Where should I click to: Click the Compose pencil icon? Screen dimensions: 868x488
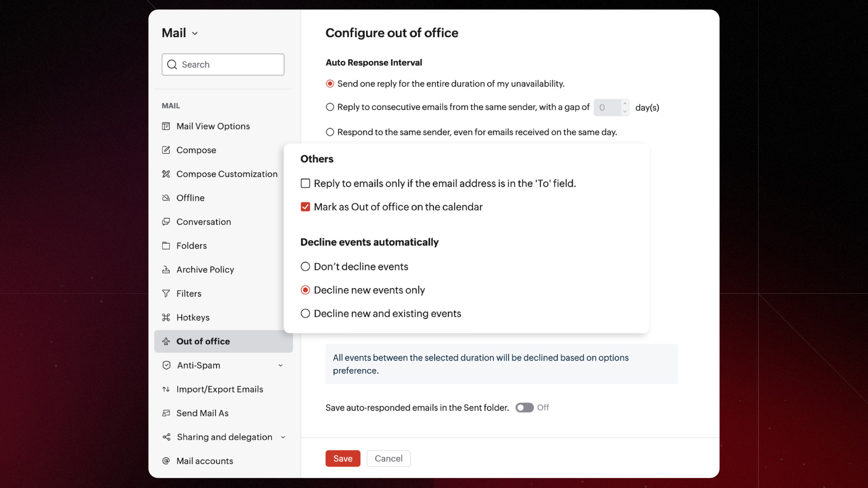(166, 150)
